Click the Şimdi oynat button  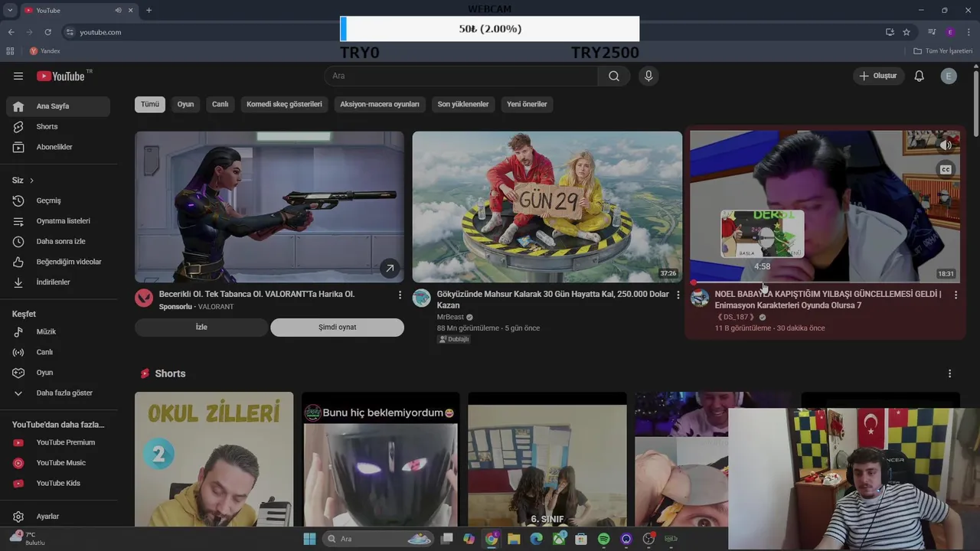(x=338, y=328)
